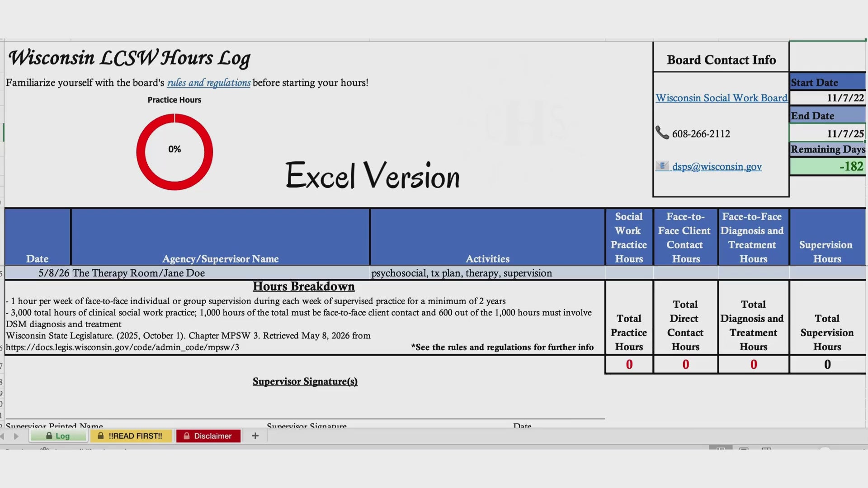Select the Total Supervision Hours value 0
The width and height of the screenshot is (868, 488).
pyautogui.click(x=827, y=364)
